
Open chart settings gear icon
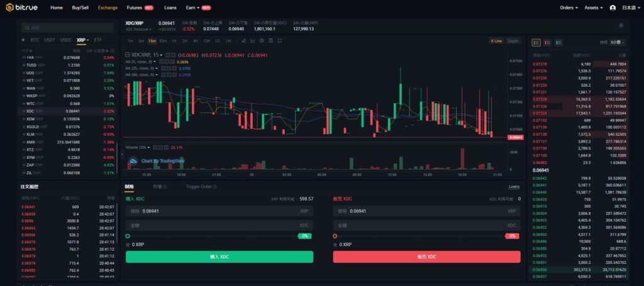[262, 41]
